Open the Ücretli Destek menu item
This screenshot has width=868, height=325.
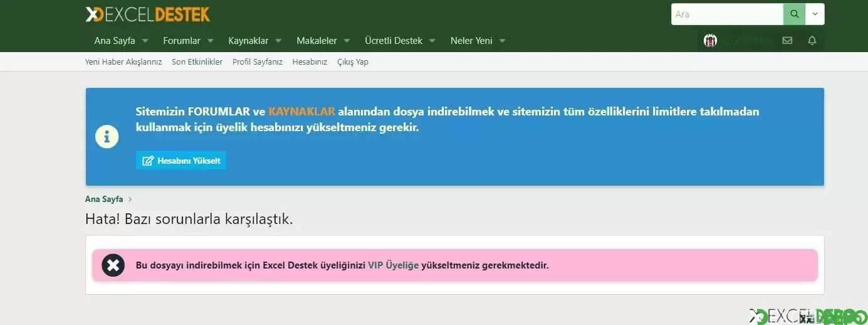click(394, 41)
